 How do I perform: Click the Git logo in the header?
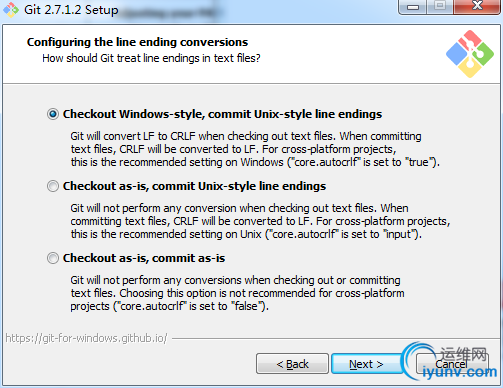[x=470, y=54]
